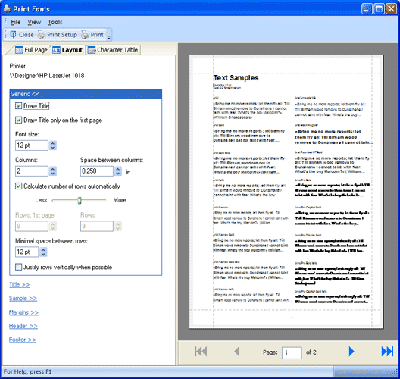
Task: Adjust the Columns spinner arrows
Action: (53, 171)
